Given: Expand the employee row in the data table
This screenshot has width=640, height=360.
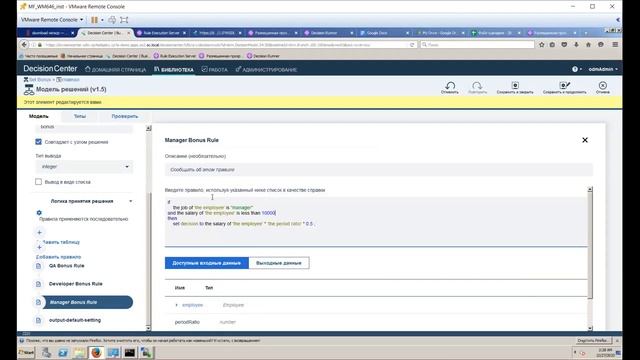Looking at the screenshot, I should click(177, 305).
